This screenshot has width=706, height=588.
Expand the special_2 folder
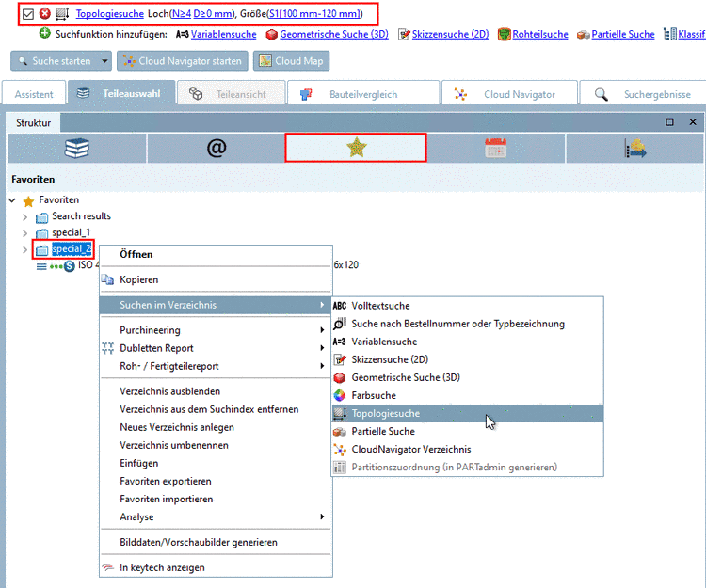tap(25, 249)
